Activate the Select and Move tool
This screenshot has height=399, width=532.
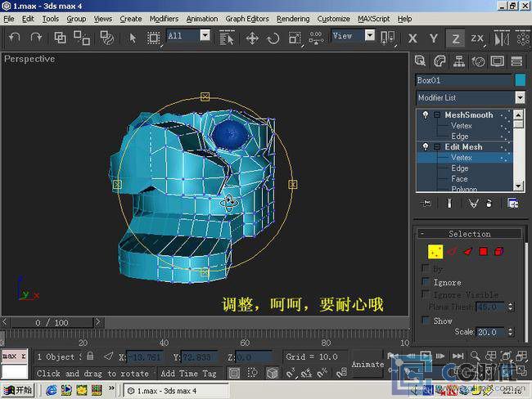click(x=252, y=38)
